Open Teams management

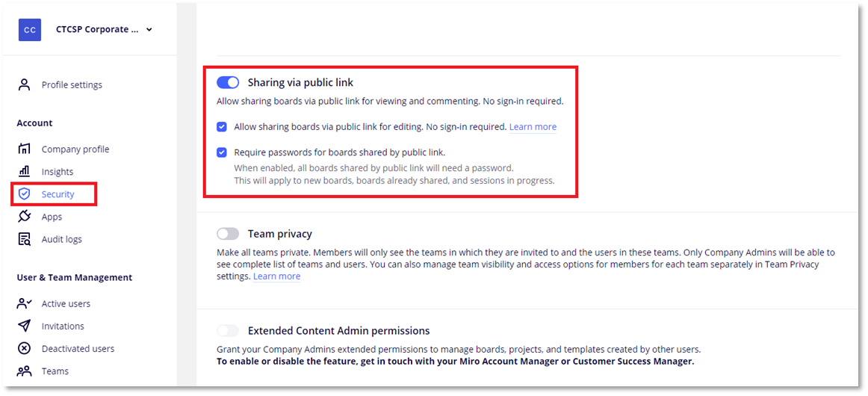55,371
